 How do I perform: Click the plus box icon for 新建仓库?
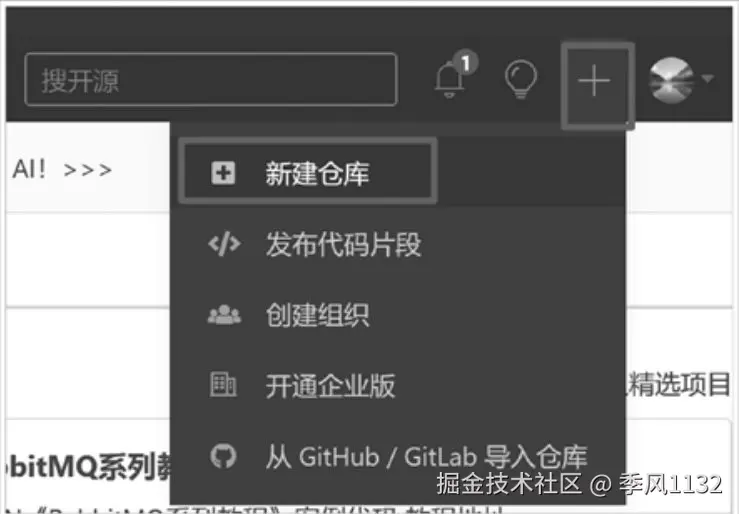pyautogui.click(x=223, y=173)
